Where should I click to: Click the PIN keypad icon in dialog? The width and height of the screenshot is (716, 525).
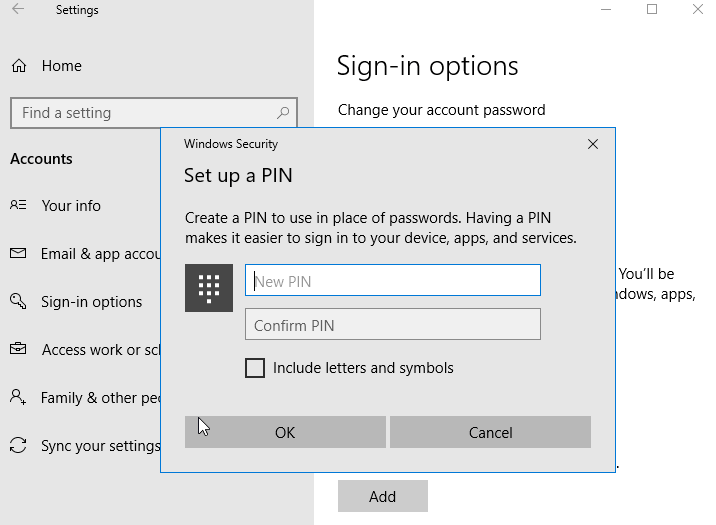click(x=208, y=288)
